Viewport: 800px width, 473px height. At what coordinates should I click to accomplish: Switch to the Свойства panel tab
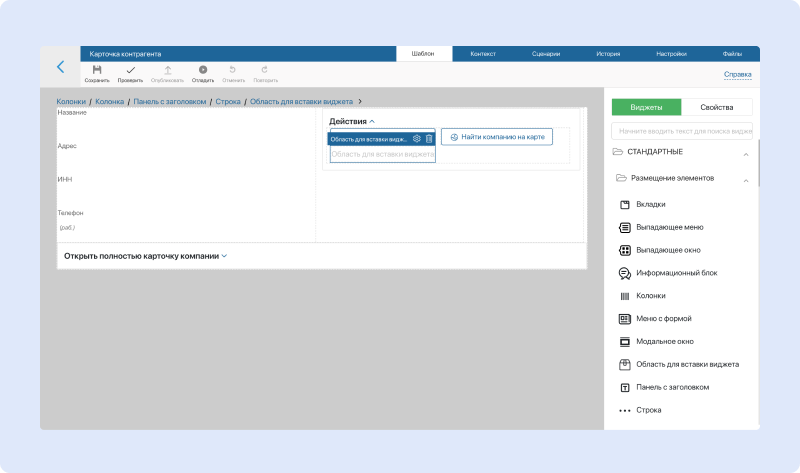coord(717,108)
